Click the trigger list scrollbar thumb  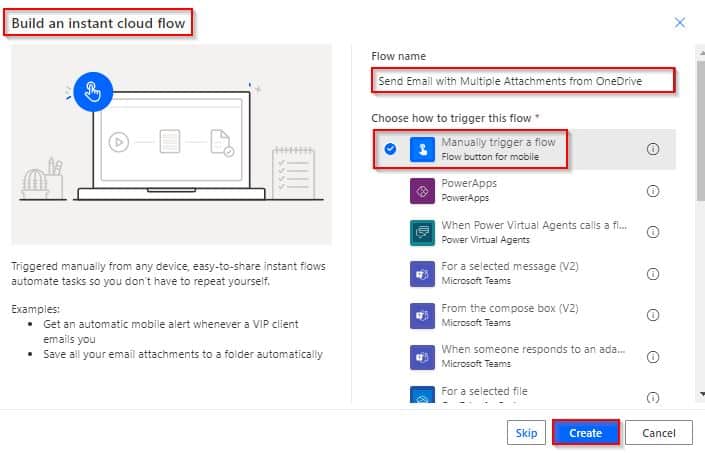click(701, 130)
